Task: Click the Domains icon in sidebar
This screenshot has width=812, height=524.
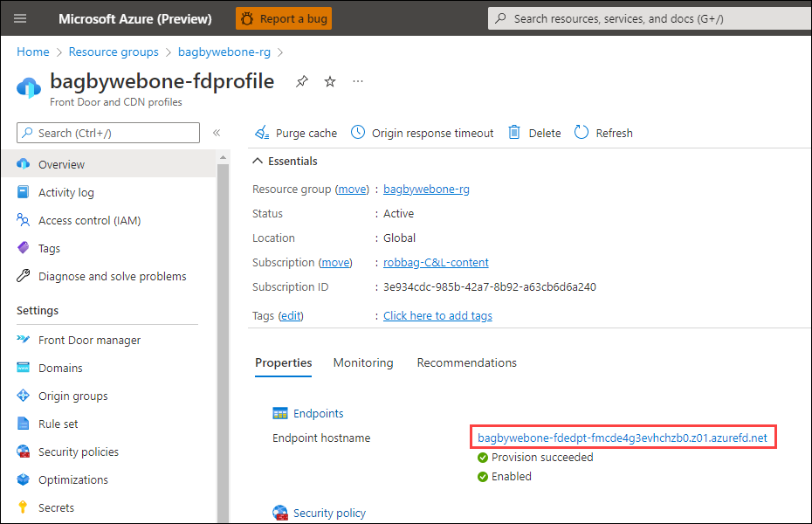Action: [24, 368]
